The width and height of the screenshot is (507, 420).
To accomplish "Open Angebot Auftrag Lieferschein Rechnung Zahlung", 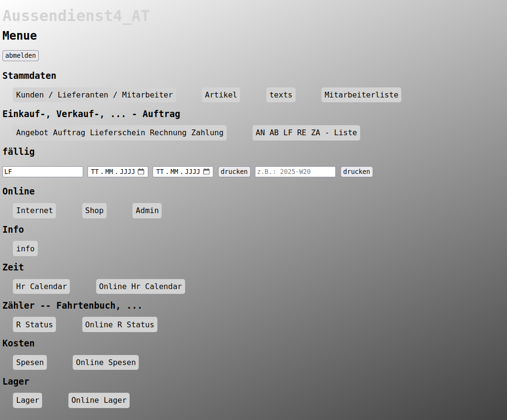I will pyautogui.click(x=120, y=133).
